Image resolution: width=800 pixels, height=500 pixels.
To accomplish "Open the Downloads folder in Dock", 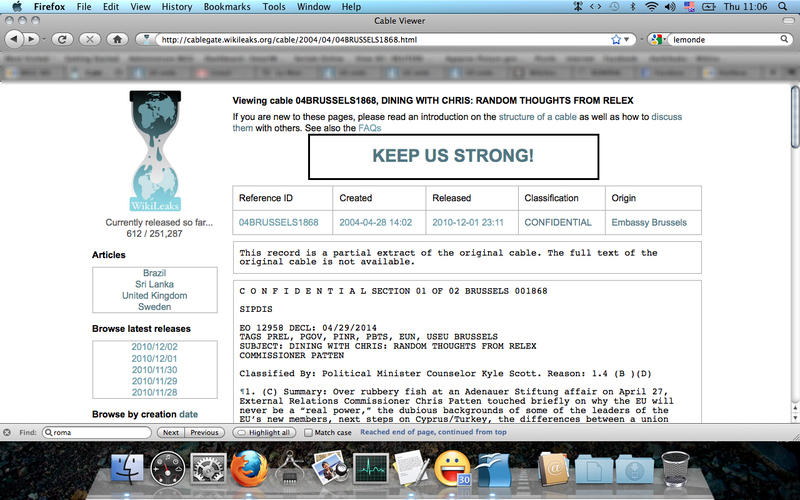I will [x=634, y=469].
